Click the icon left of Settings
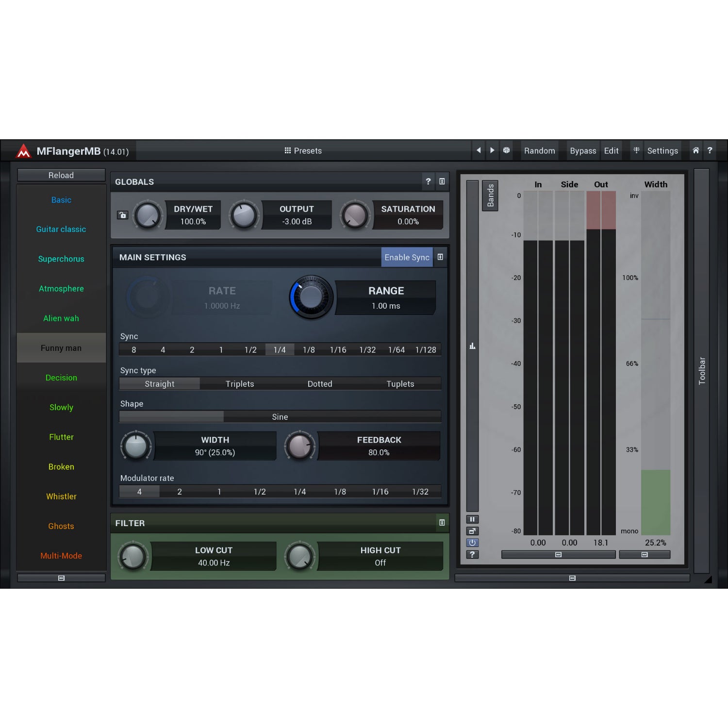 point(636,150)
